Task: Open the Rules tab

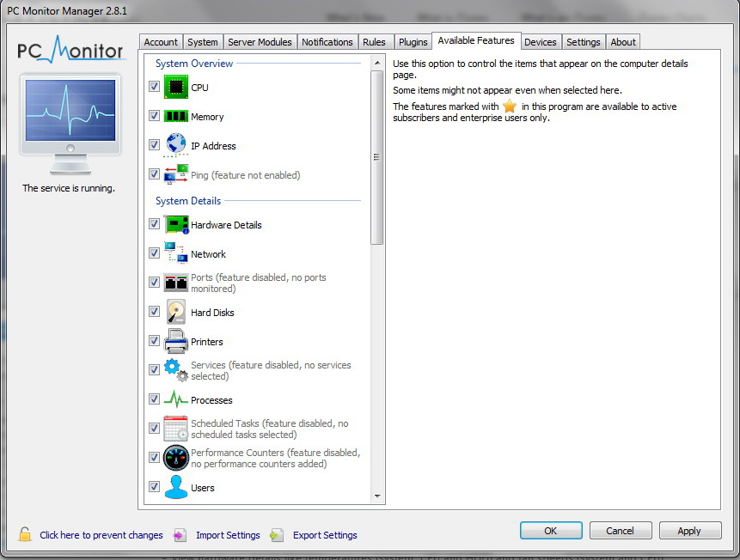Action: tap(374, 42)
